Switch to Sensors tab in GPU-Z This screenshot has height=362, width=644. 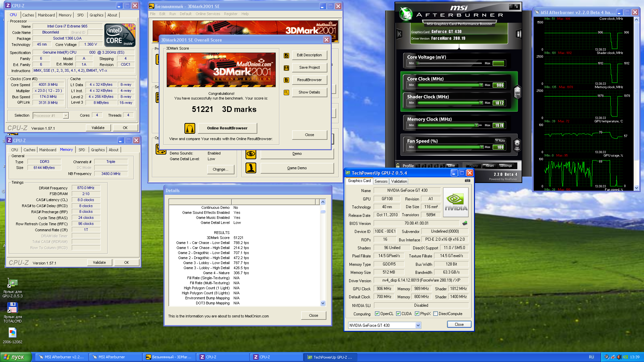coord(381,181)
